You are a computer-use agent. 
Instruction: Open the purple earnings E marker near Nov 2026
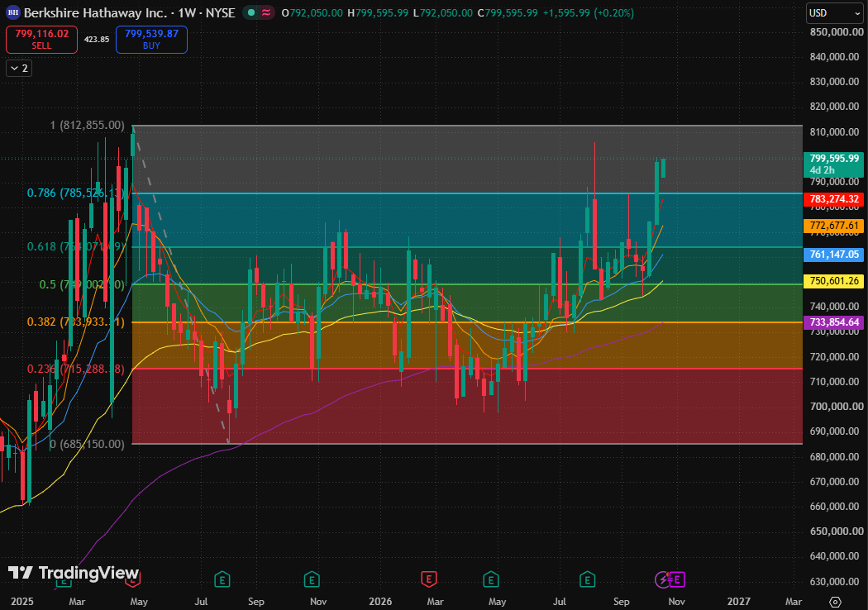point(678,579)
